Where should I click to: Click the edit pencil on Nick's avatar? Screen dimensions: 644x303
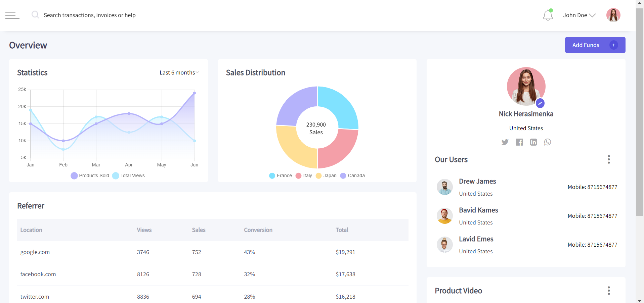click(x=540, y=103)
